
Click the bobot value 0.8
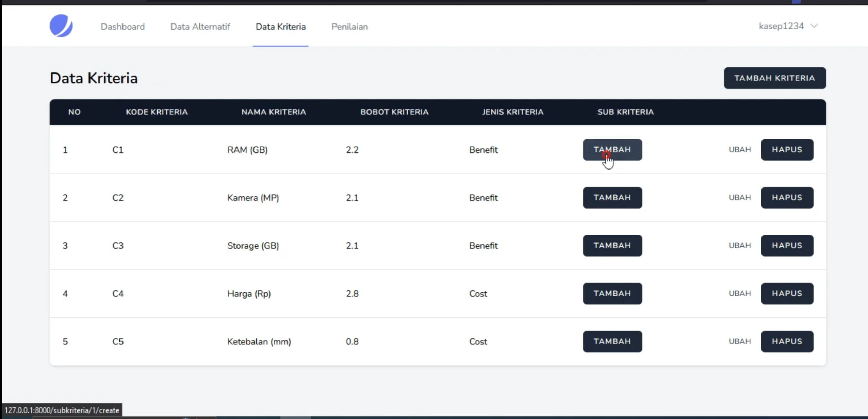coord(352,341)
